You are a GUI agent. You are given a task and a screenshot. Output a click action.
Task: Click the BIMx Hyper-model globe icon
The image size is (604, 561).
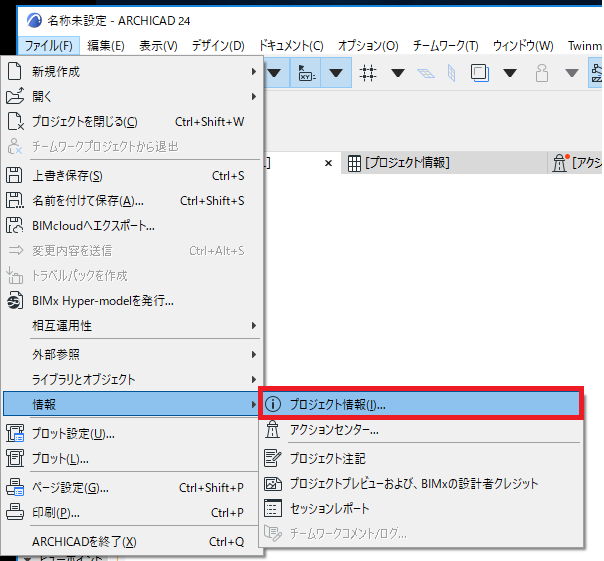15,301
